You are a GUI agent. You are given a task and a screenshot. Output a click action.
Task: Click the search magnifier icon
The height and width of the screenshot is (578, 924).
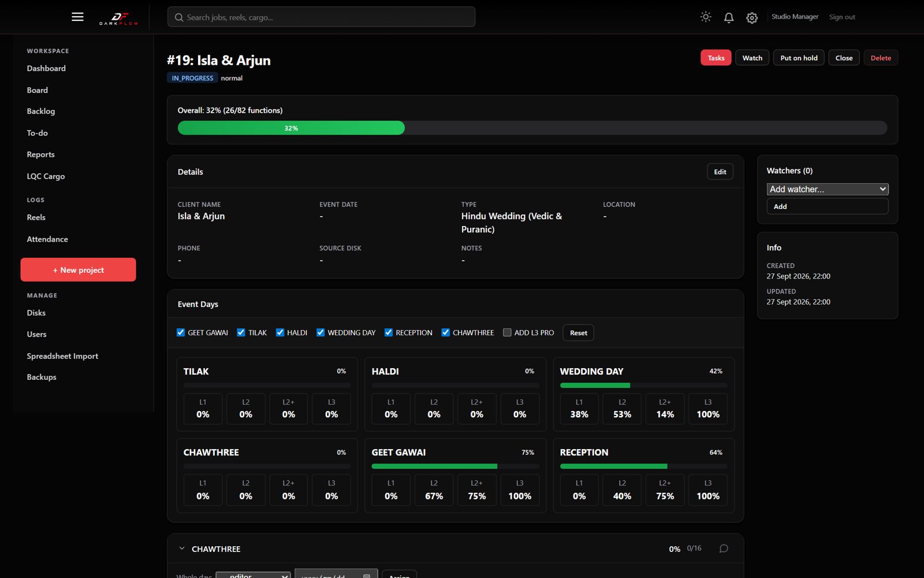179,17
